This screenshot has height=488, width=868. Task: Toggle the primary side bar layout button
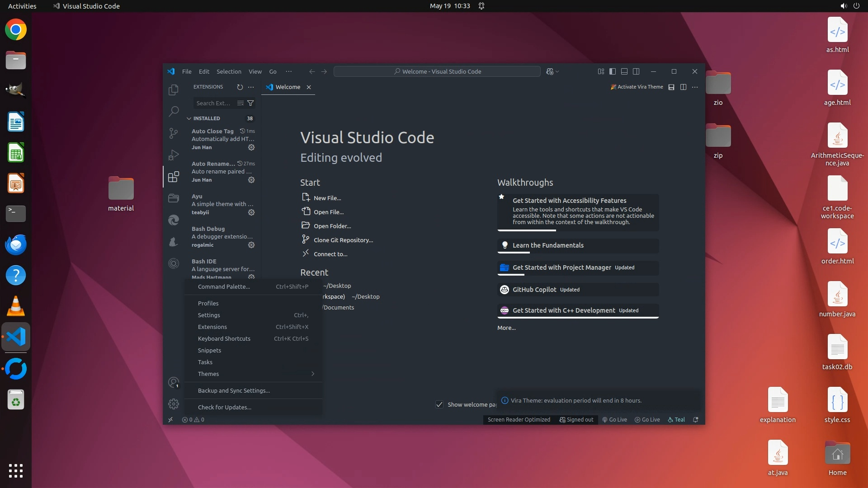[613, 71]
